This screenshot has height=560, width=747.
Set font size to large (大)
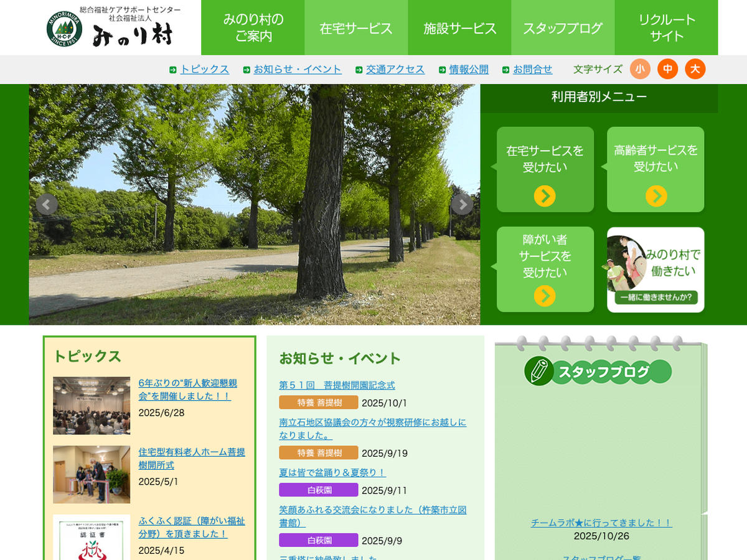695,69
